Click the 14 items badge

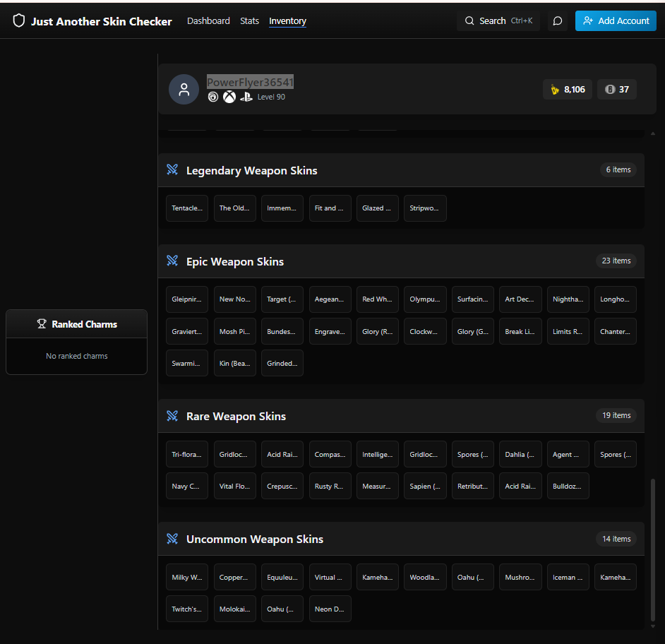pyautogui.click(x=616, y=539)
